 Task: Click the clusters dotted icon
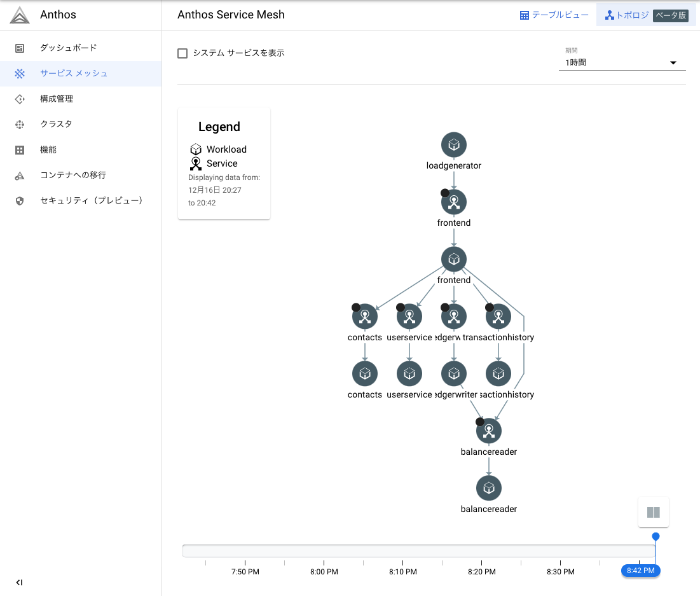click(20, 125)
